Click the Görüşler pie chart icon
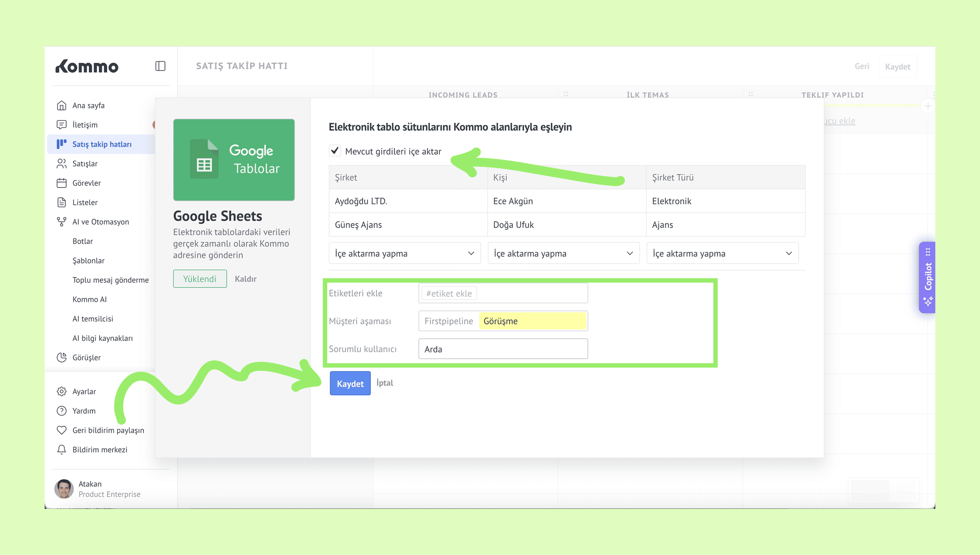980x555 pixels. coord(61,358)
